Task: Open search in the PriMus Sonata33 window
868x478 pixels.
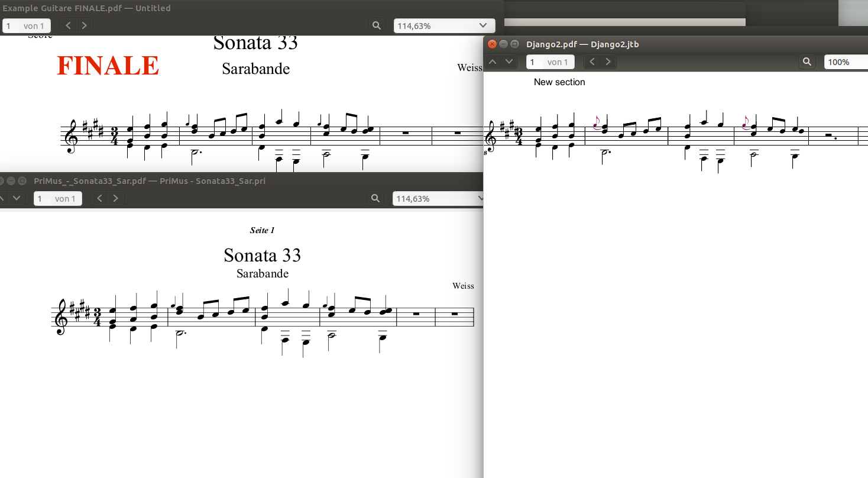Action: tap(375, 199)
